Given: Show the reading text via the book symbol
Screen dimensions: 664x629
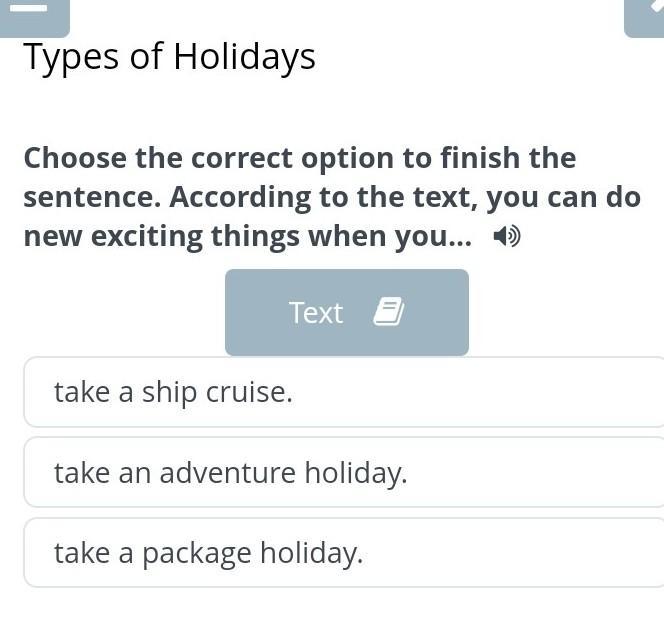Looking at the screenshot, I should tap(388, 313).
